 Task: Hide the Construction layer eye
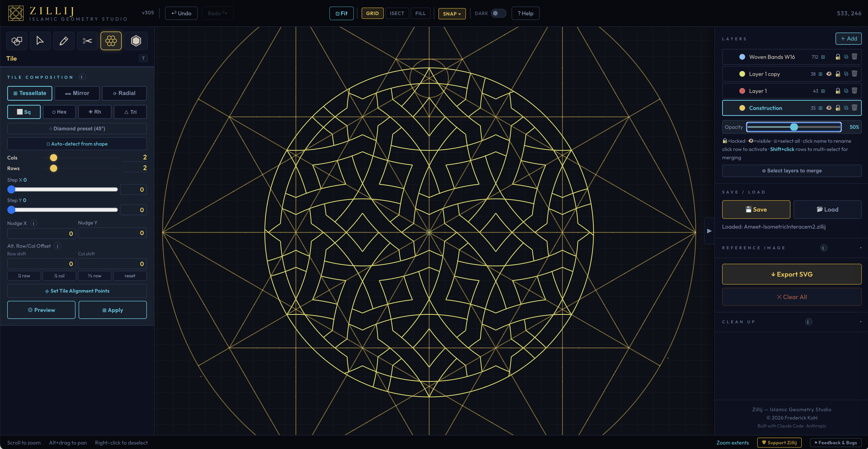tap(829, 108)
